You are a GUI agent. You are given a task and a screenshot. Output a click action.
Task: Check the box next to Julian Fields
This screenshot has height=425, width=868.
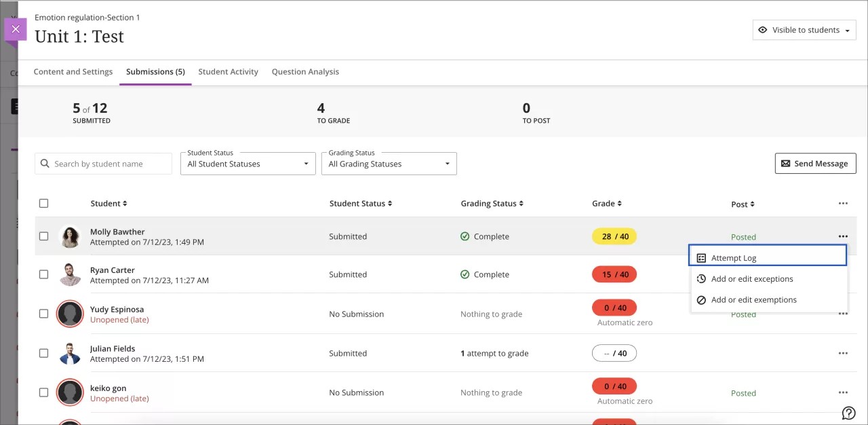coord(43,353)
